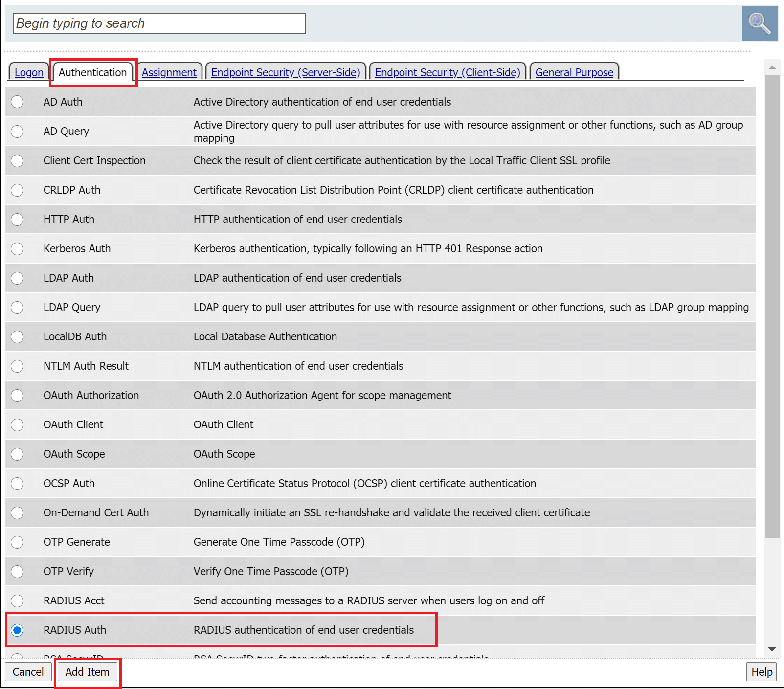
Task: Open the Assignment tab
Action: (169, 72)
